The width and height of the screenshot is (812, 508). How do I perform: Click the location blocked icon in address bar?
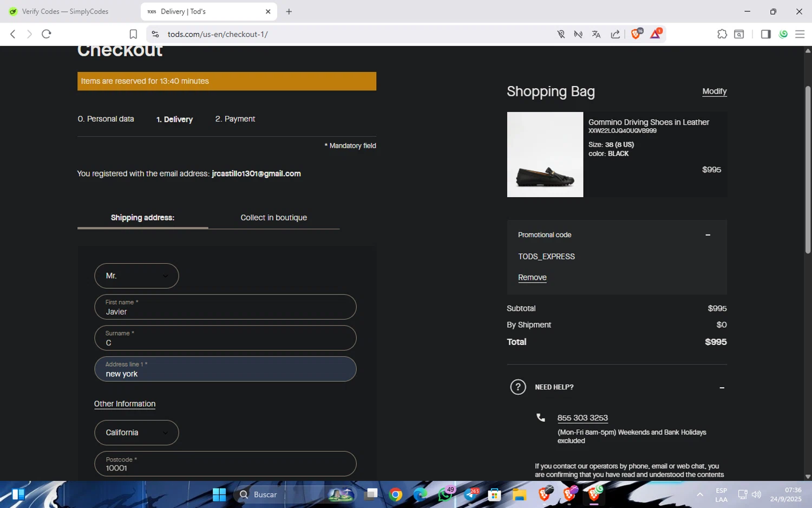561,34
